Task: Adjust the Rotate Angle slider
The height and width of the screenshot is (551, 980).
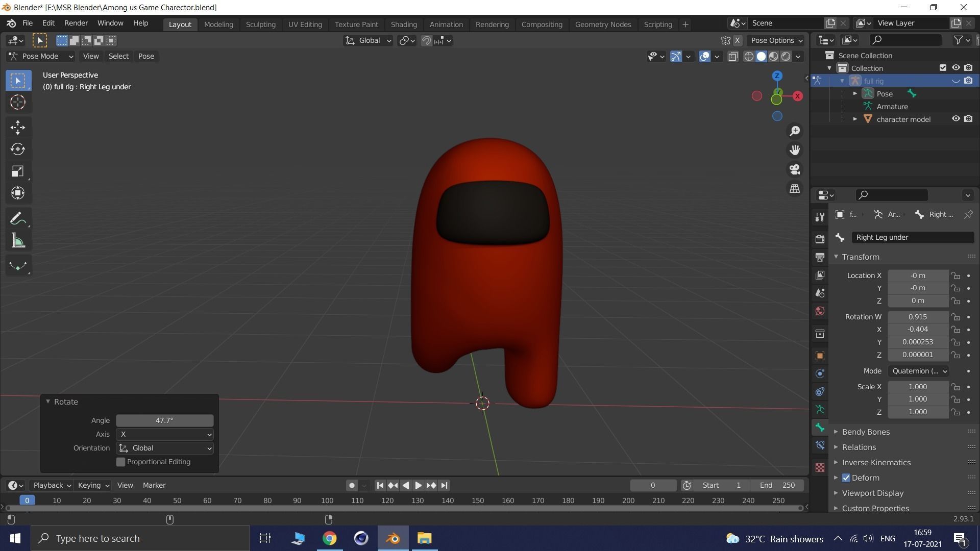Action: click(x=165, y=421)
